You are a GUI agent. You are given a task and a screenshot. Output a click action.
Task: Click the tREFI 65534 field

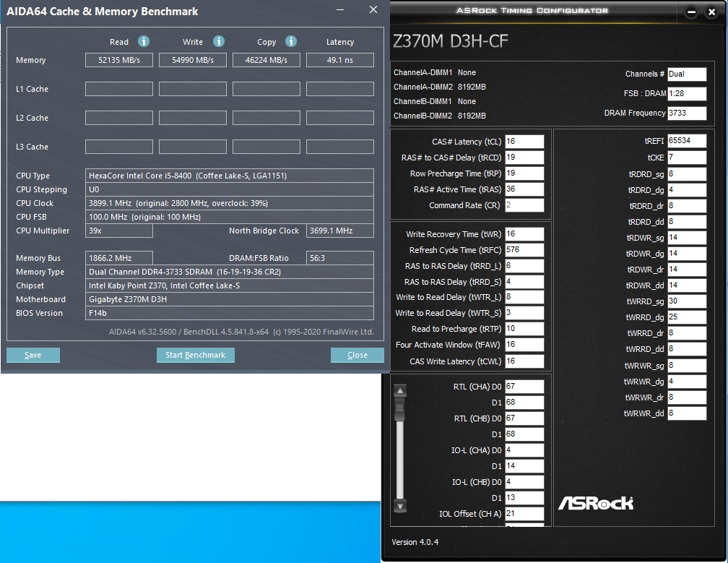[x=687, y=141]
